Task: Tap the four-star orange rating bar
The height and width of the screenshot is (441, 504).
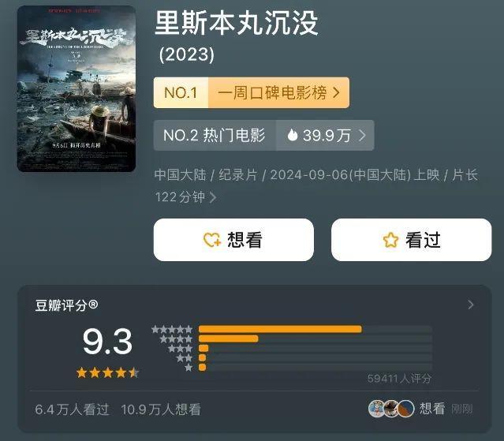Action: click(229, 338)
